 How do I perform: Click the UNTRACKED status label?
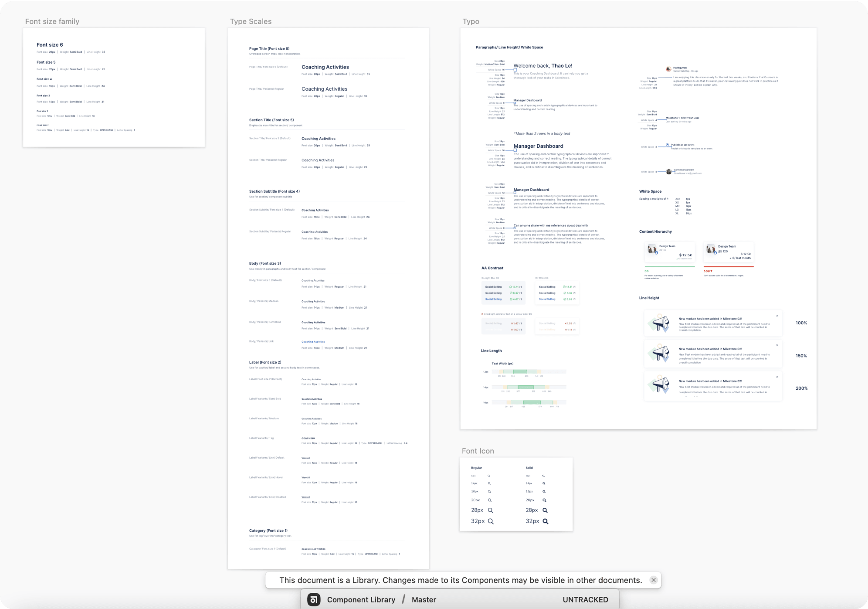pyautogui.click(x=585, y=599)
